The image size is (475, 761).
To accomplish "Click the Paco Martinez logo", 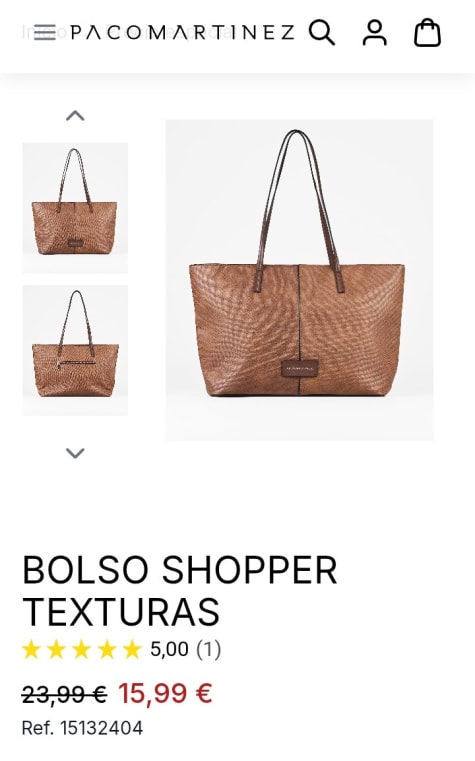I will [x=182, y=33].
